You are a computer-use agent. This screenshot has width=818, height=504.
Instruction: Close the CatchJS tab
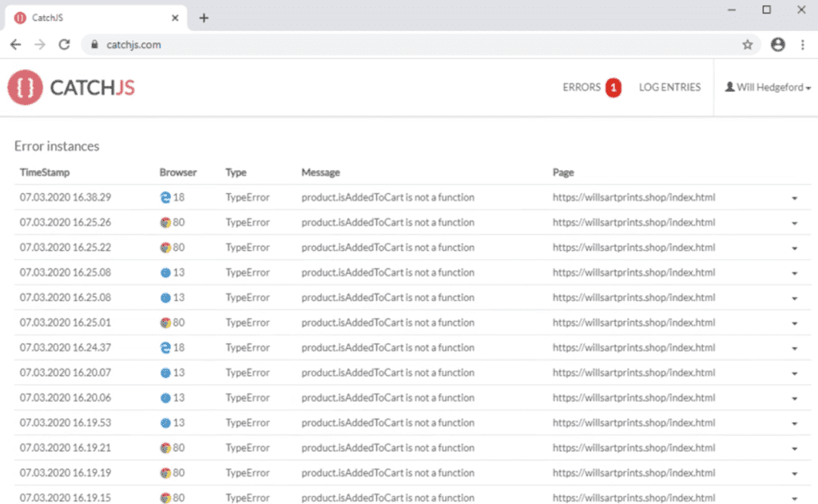tap(175, 18)
